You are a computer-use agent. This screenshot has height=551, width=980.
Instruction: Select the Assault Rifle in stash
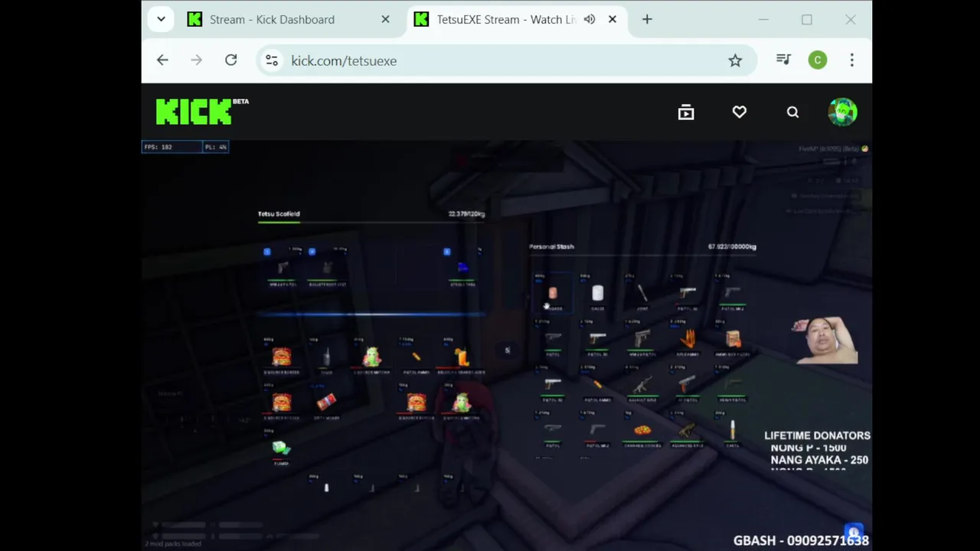point(642,384)
